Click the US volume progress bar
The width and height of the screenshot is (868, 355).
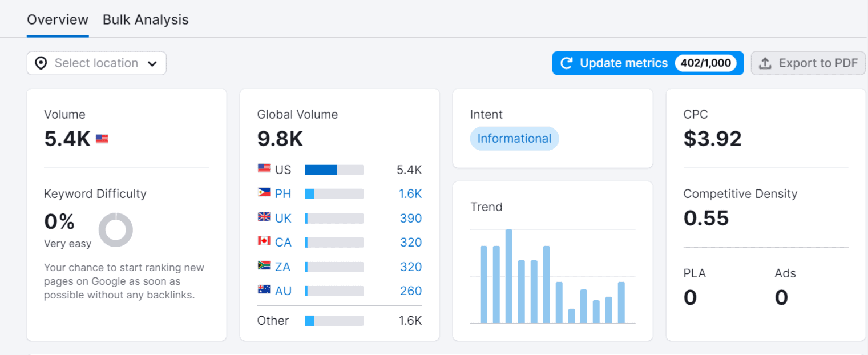334,170
